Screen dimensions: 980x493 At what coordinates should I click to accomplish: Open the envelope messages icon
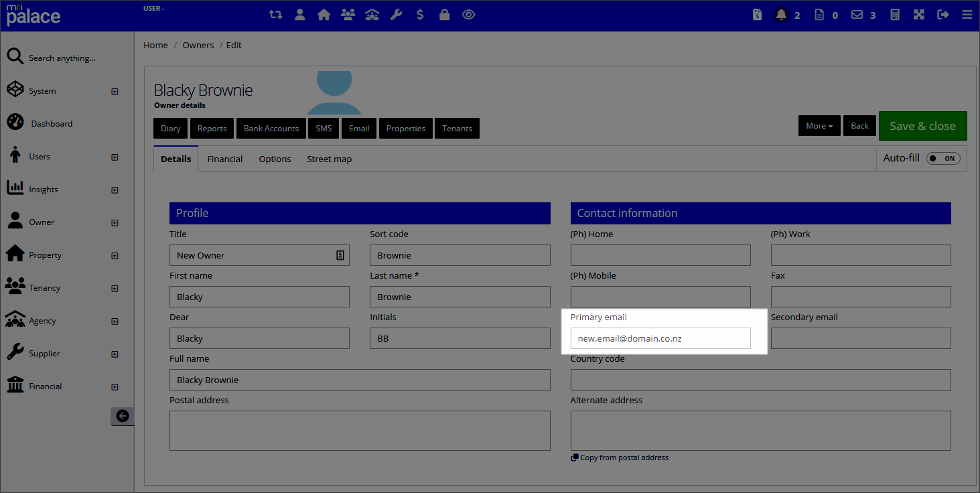tap(857, 14)
